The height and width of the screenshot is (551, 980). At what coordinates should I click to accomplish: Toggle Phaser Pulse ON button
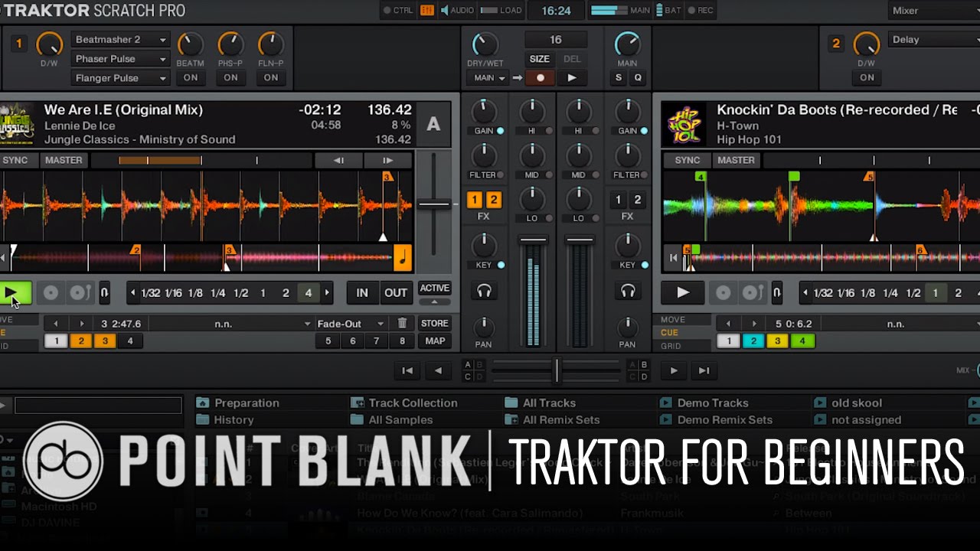[x=230, y=78]
